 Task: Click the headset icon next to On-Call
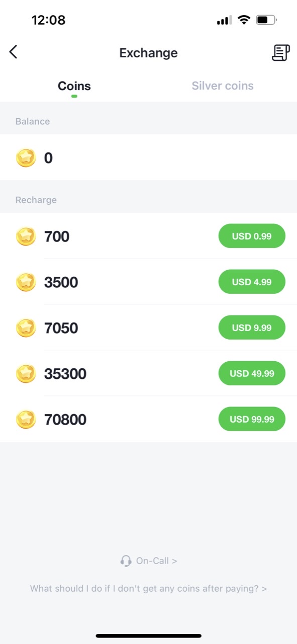click(125, 560)
